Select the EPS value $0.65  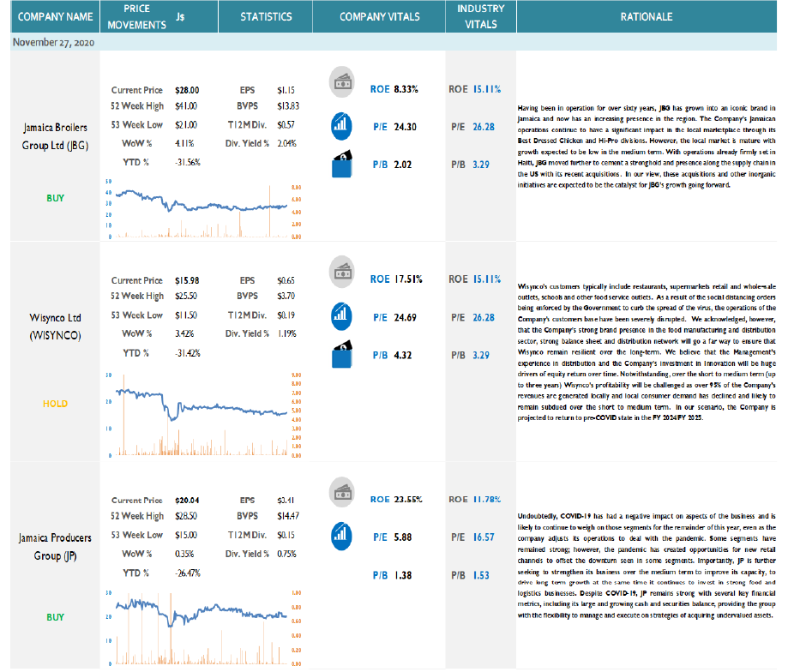tap(286, 281)
